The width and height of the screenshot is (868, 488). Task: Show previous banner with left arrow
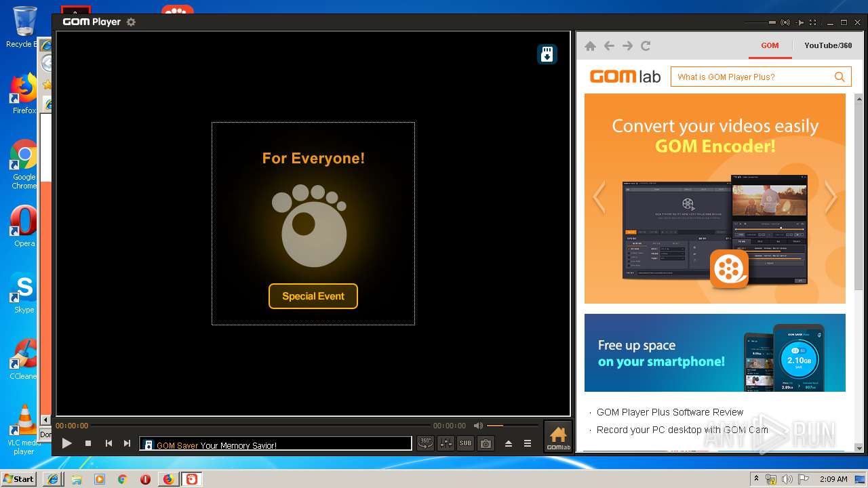tap(599, 197)
